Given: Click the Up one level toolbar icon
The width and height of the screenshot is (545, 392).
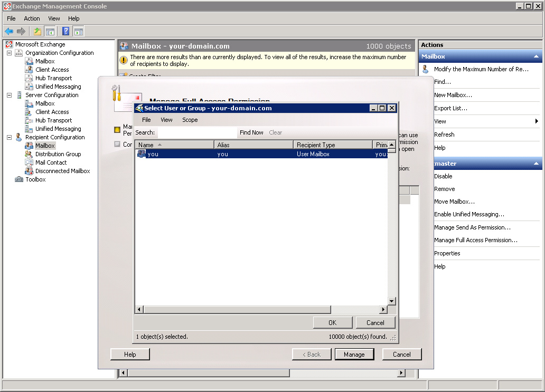Looking at the screenshot, I should [x=37, y=32].
